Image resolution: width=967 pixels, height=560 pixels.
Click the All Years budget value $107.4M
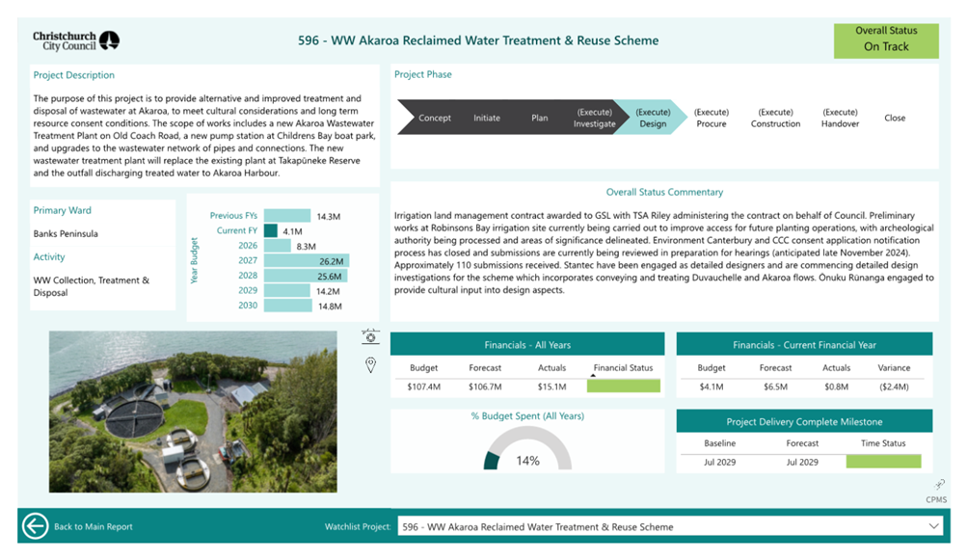coord(423,387)
